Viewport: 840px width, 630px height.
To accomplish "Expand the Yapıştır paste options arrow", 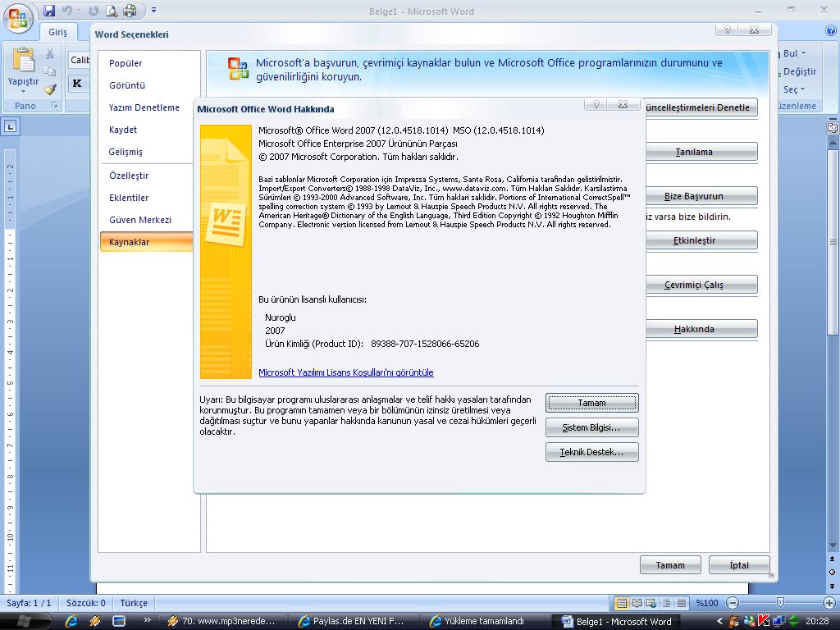I will (x=23, y=91).
